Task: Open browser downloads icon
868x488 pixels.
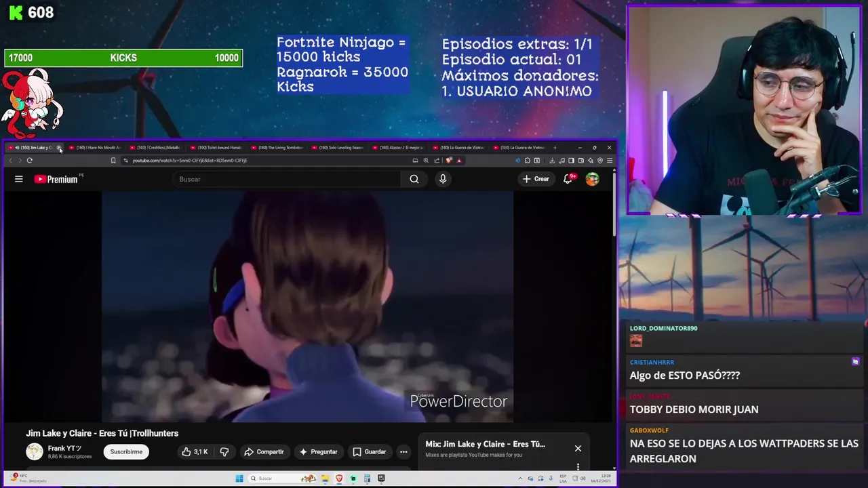Action: (552, 161)
